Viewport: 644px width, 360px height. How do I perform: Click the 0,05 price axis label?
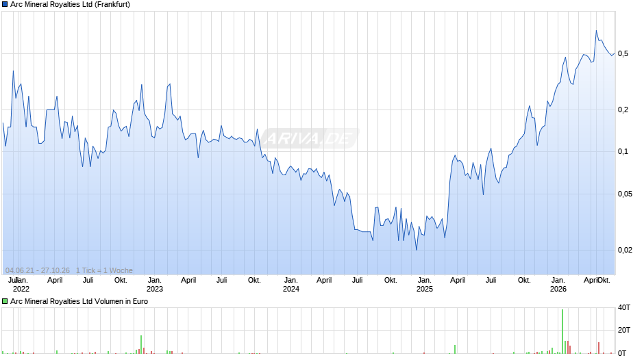(x=625, y=194)
